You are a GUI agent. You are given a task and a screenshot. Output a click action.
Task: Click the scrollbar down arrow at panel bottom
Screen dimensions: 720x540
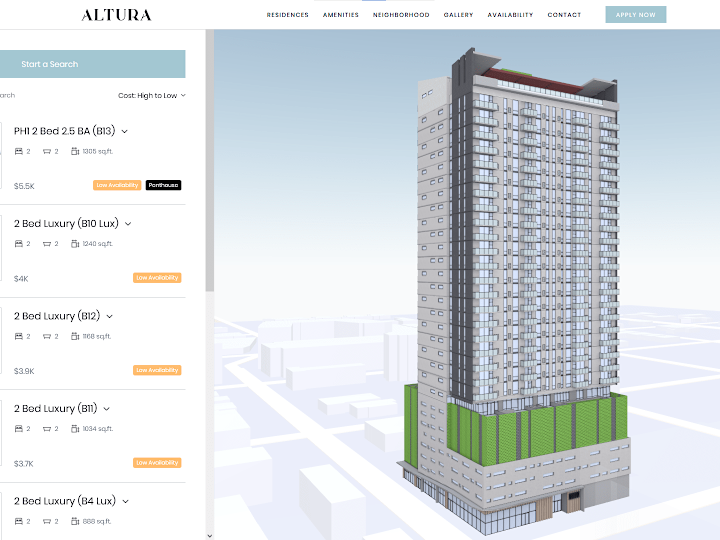point(209,535)
